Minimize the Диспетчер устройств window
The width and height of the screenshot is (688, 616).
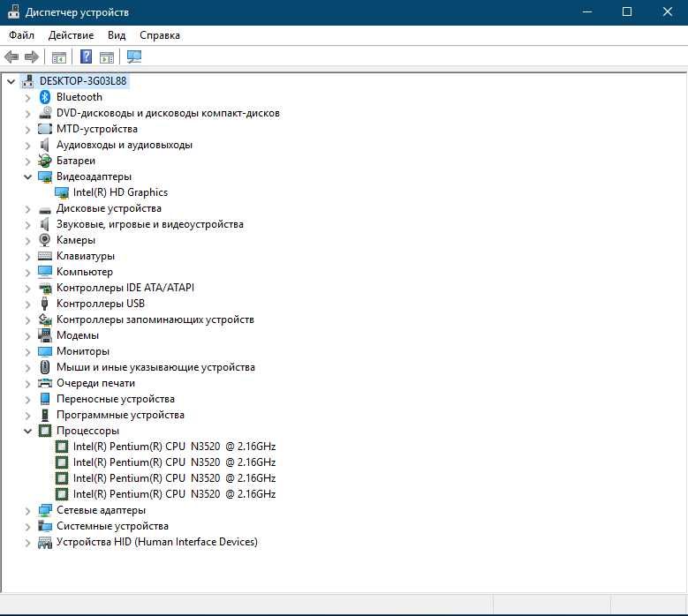(587, 11)
